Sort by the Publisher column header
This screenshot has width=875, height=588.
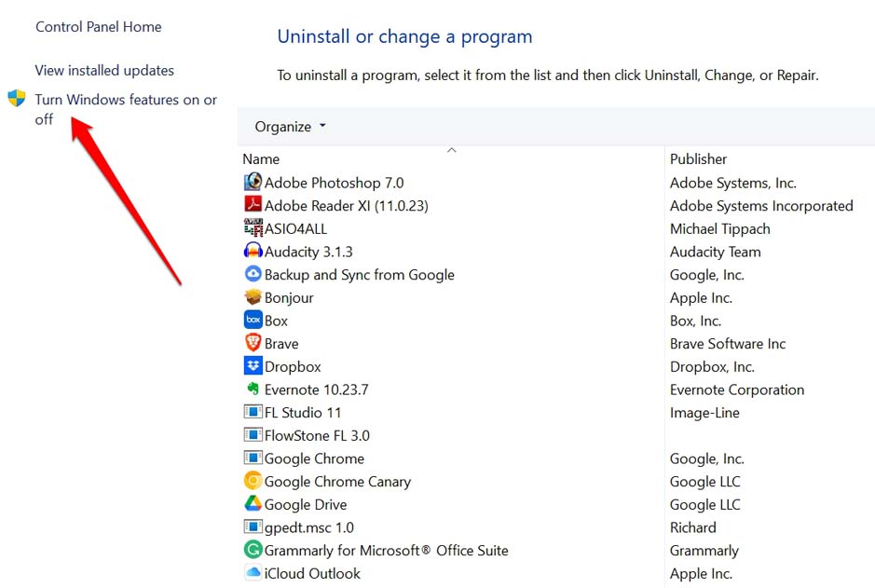(x=698, y=159)
